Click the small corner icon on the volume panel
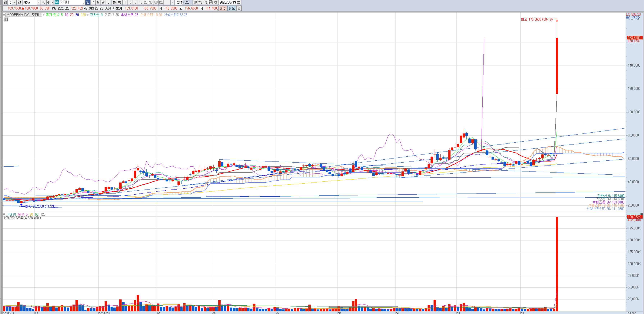Screen dimensions: 644x314 641,214
